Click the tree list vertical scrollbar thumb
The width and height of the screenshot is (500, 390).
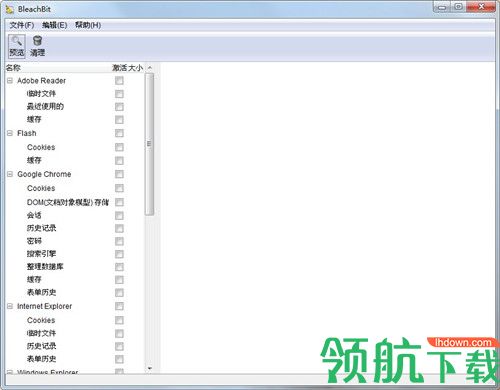[x=149, y=144]
